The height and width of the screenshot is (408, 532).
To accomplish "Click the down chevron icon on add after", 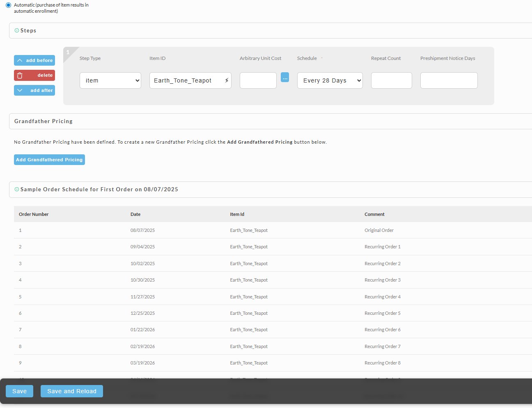I will click(x=20, y=90).
